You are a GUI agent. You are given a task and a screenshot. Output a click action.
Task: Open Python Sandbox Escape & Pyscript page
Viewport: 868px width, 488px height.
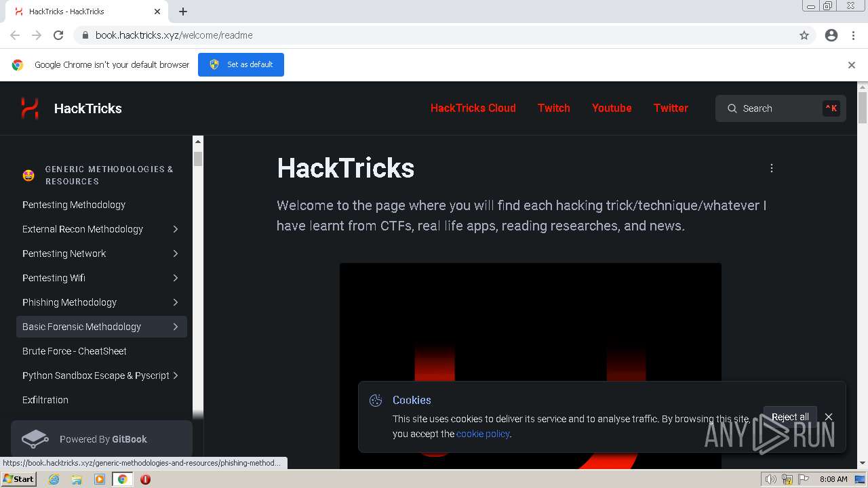(x=96, y=375)
